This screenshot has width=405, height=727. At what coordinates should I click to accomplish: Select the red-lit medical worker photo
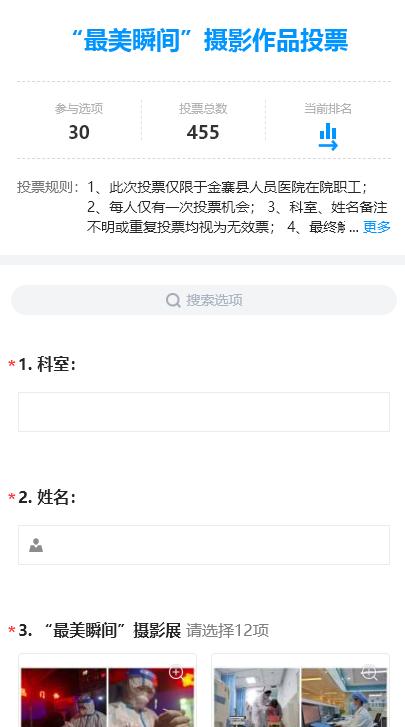click(x=64, y=697)
